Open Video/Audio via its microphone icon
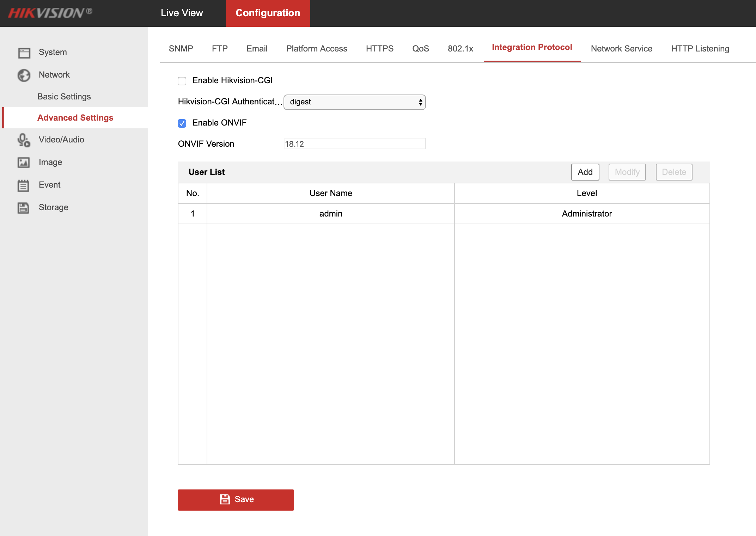 pos(24,140)
